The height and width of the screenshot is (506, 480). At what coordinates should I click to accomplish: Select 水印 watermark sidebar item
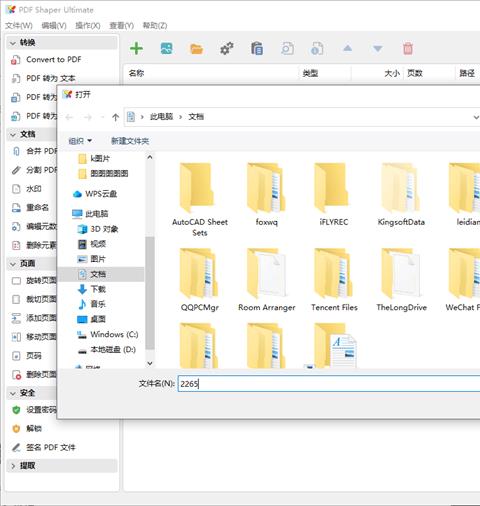click(34, 189)
